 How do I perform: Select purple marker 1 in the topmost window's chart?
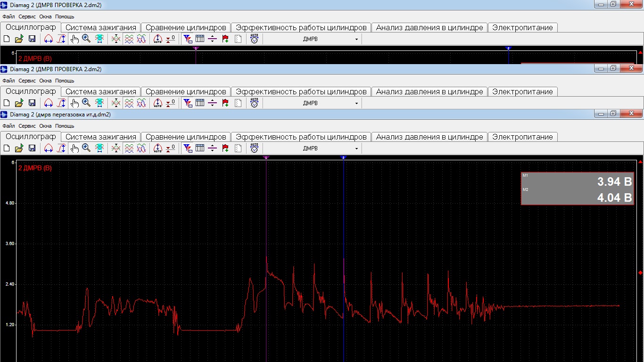pos(196,48)
